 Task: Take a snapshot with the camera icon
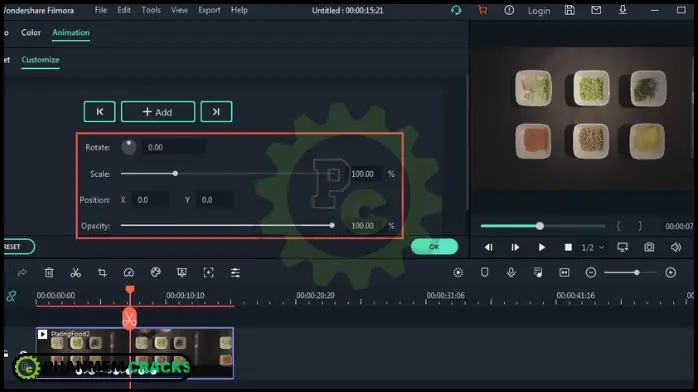point(649,247)
